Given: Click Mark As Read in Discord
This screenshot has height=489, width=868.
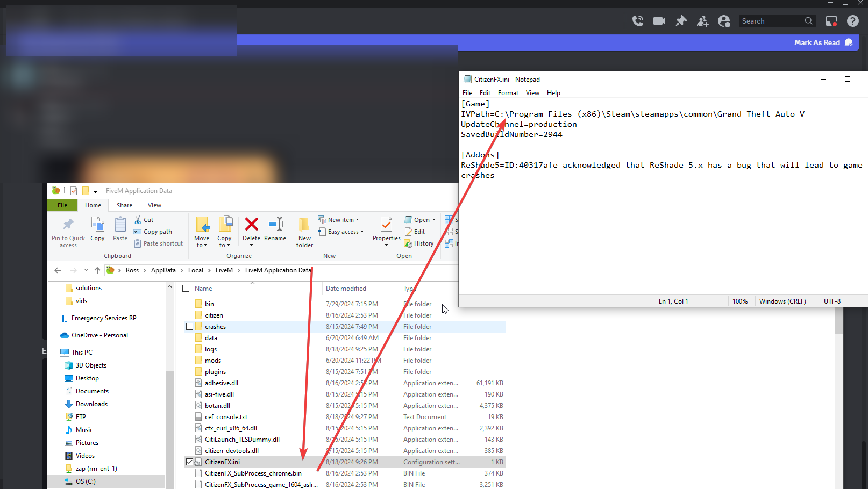Looking at the screenshot, I should point(823,42).
